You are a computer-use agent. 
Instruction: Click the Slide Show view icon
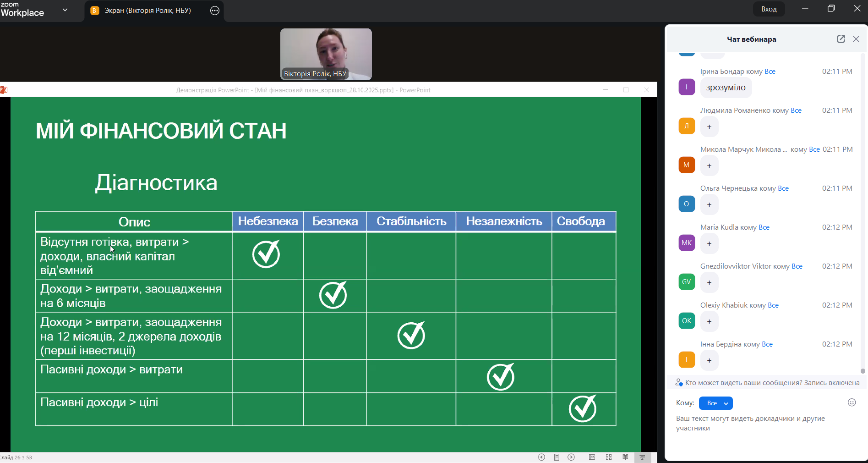tap(642, 457)
